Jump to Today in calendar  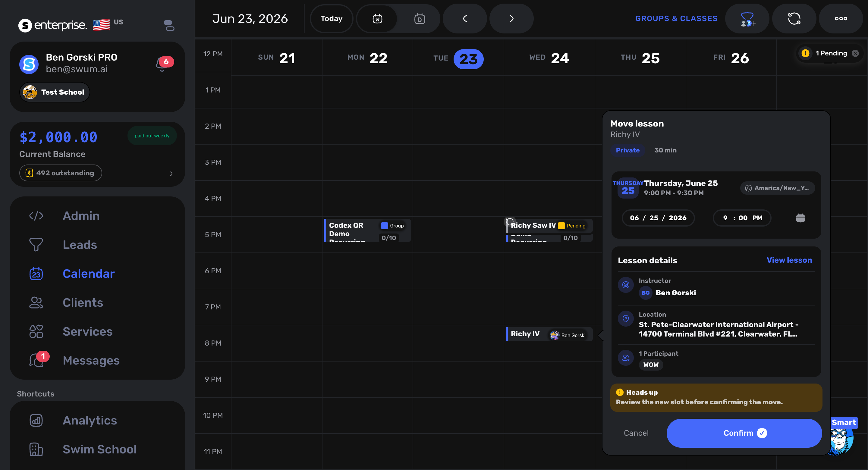(331, 19)
